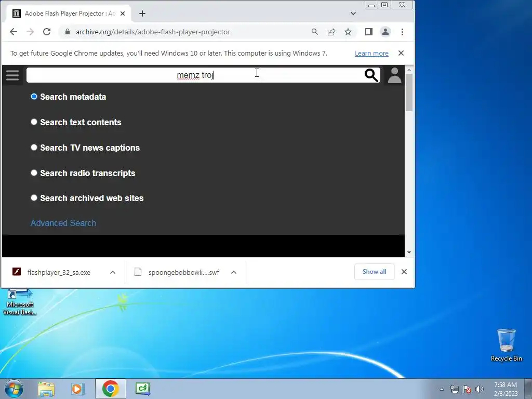Open the spoongebobbowli swf download
The image size is (532, 399).
[x=183, y=272]
